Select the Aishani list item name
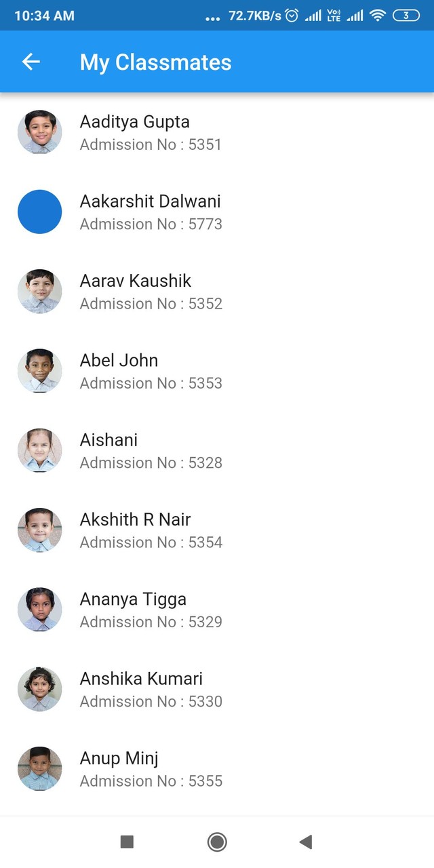 coord(108,440)
